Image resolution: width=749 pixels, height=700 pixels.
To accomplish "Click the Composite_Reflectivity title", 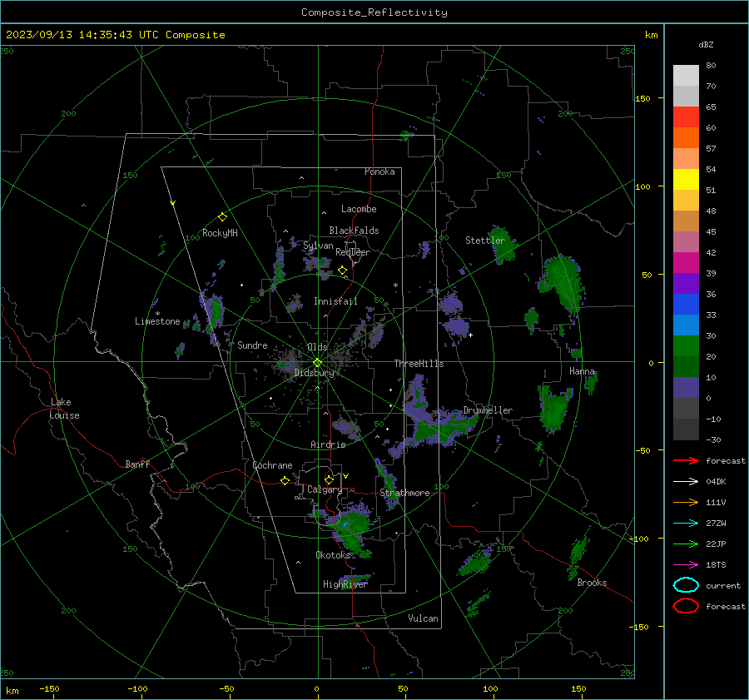I will 374,12.
